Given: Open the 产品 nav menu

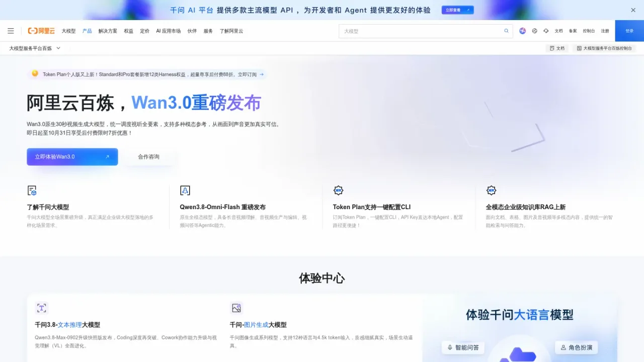Looking at the screenshot, I should [87, 31].
